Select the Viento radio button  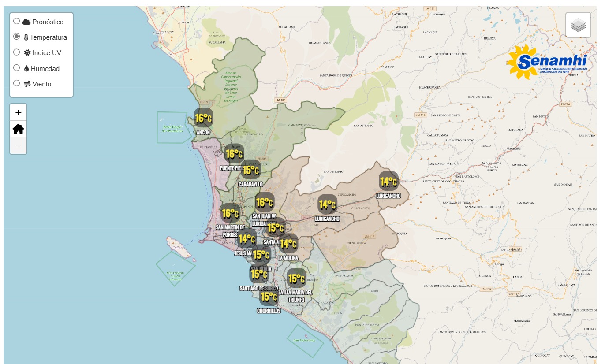pos(16,83)
